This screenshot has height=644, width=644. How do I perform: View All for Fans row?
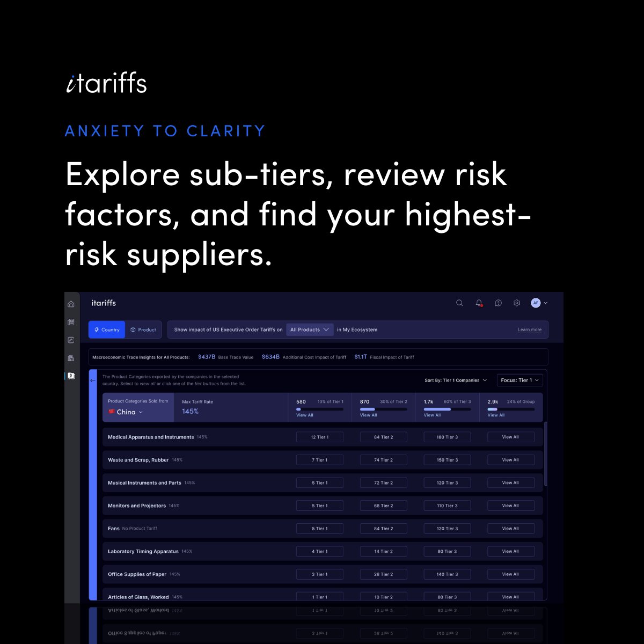[x=511, y=529]
